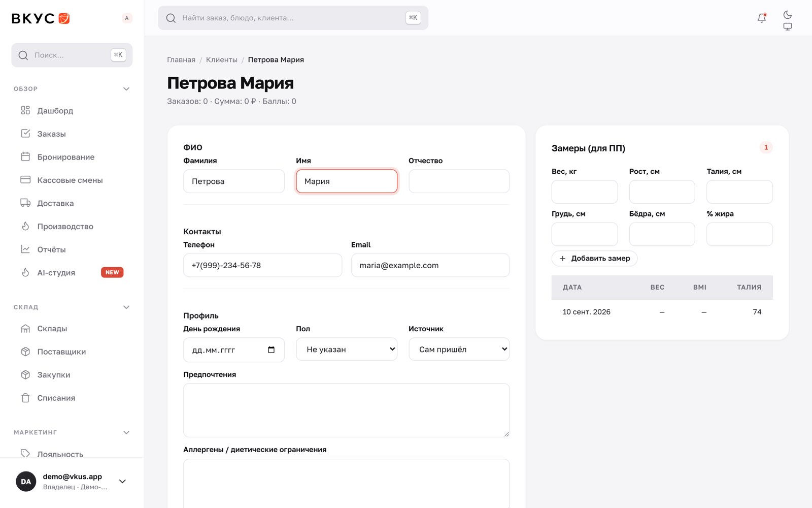Click the Грудь, см input
Image resolution: width=812 pixels, height=508 pixels.
tap(585, 234)
